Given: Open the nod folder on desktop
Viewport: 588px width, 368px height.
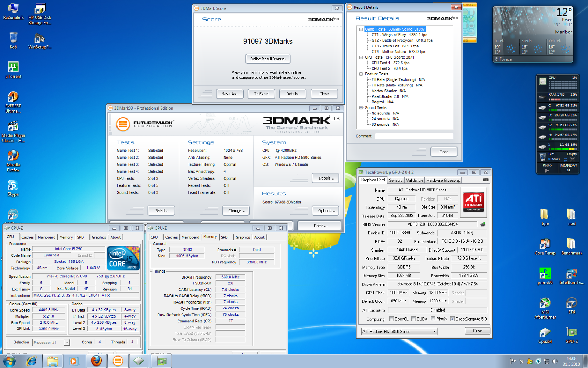Looking at the screenshot, I should point(571,217).
